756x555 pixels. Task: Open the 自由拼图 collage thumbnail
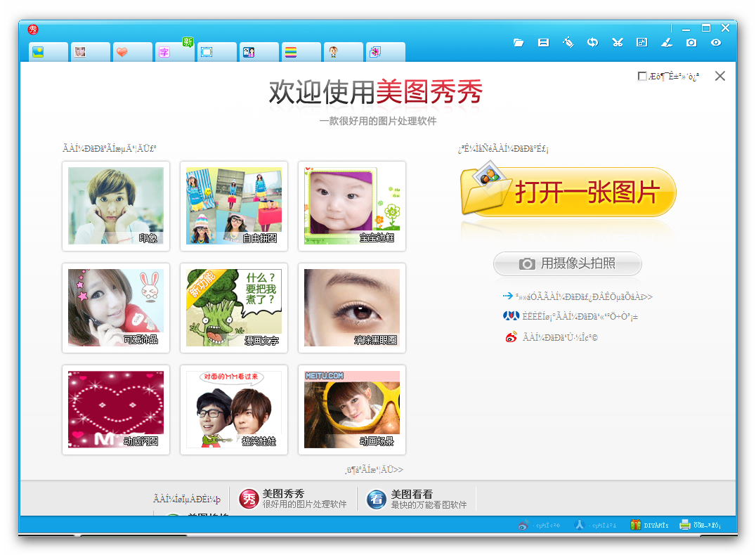tap(234, 206)
